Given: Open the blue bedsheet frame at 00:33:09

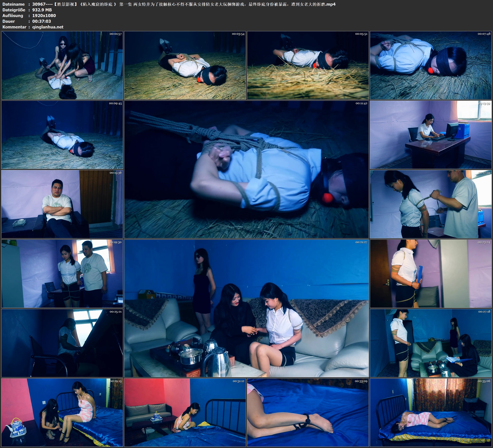Looking at the screenshot, I should click(308, 412).
